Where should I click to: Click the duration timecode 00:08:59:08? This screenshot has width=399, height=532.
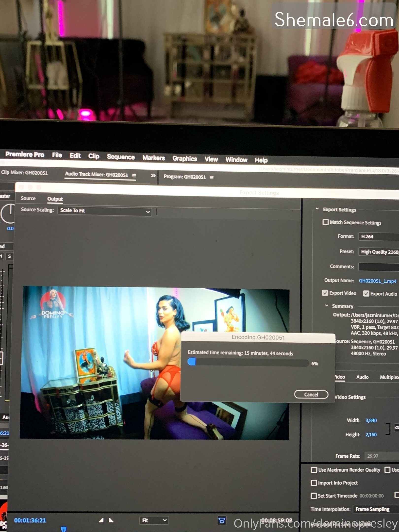tap(276, 520)
